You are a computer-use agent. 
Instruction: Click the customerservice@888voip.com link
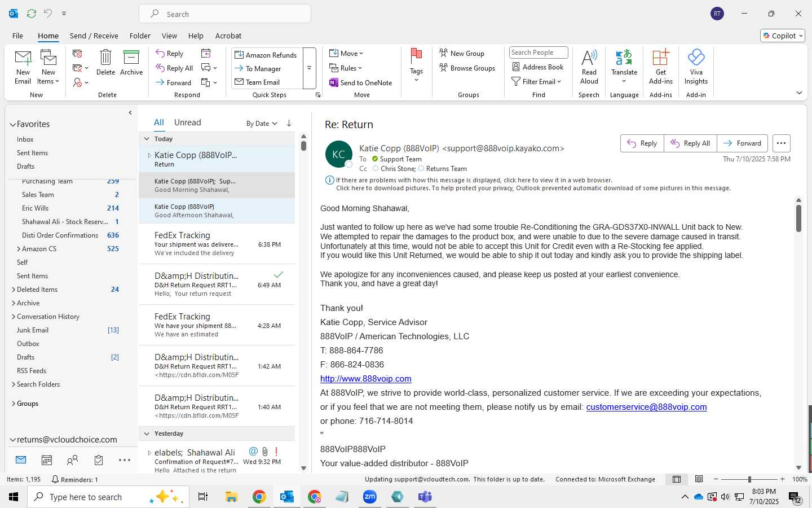tap(646, 407)
